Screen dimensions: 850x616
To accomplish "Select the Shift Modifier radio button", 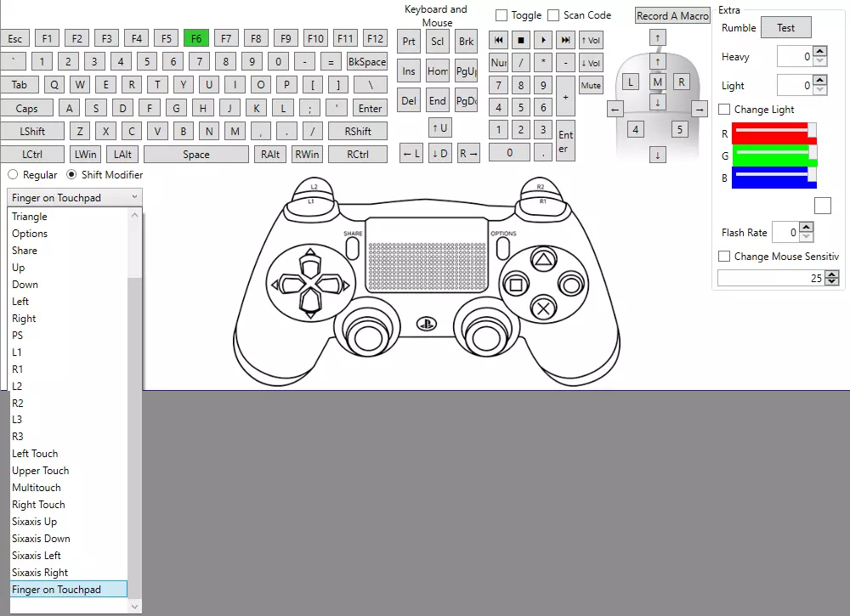I will point(71,174).
